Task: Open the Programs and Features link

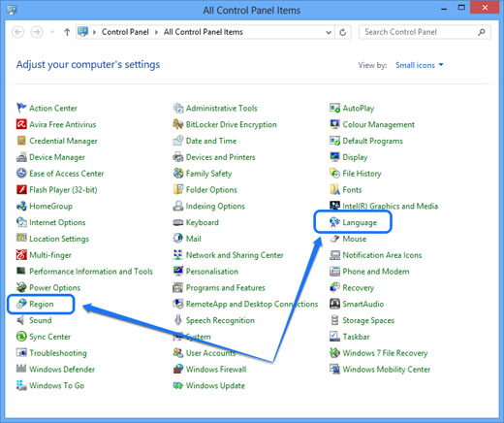Action: click(x=226, y=287)
